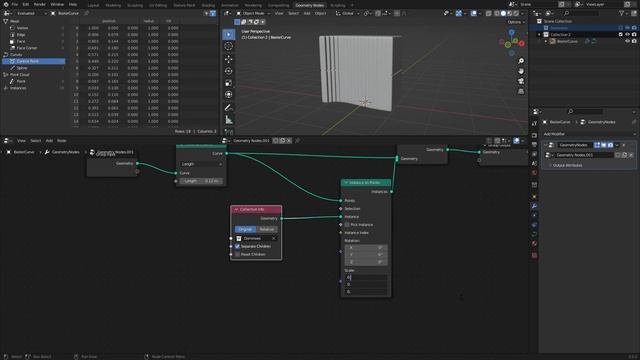
Task: Toggle viewport visibility eye for BezierCurve
Action: (627, 41)
